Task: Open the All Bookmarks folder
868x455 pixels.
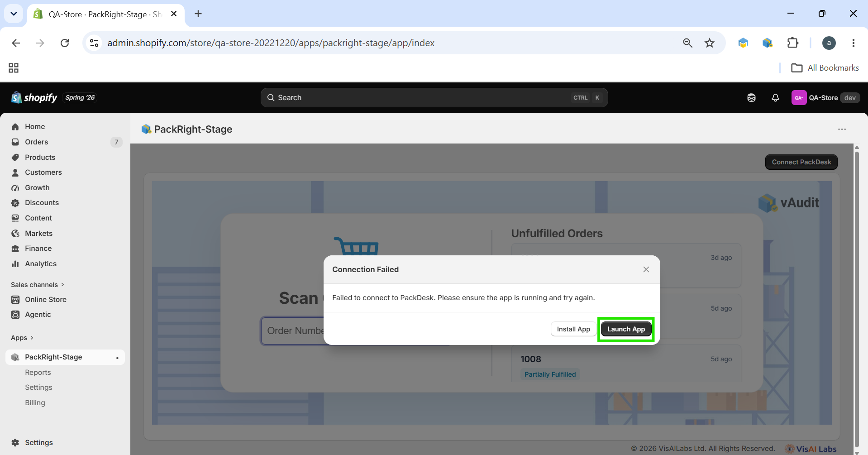Action: [825, 68]
